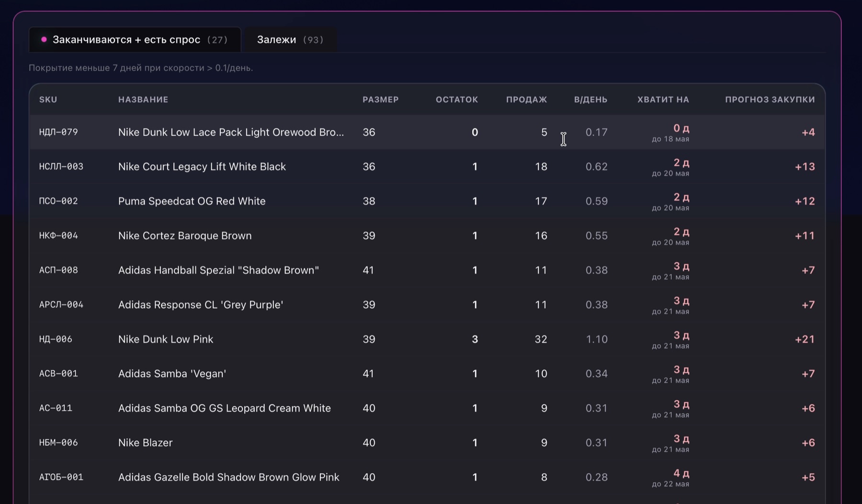The height and width of the screenshot is (504, 862).
Task: Select "Puma Speedcat OG Red White"
Action: point(192,201)
